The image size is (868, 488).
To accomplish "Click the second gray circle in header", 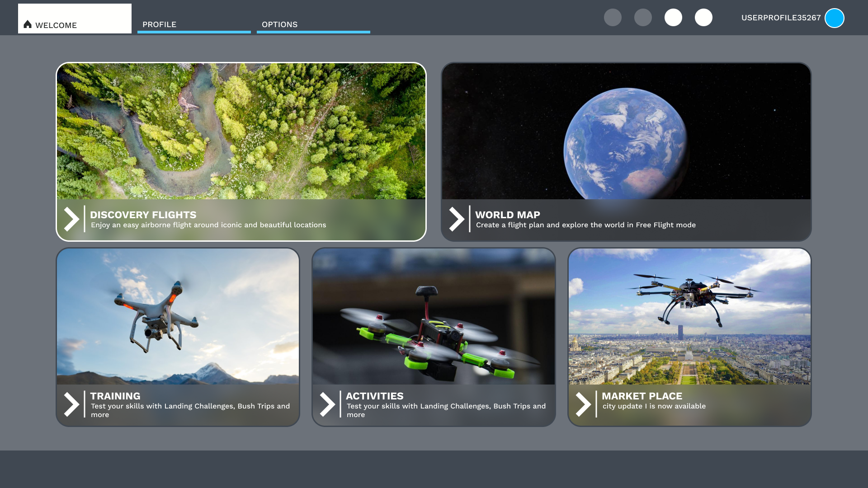I will (643, 18).
